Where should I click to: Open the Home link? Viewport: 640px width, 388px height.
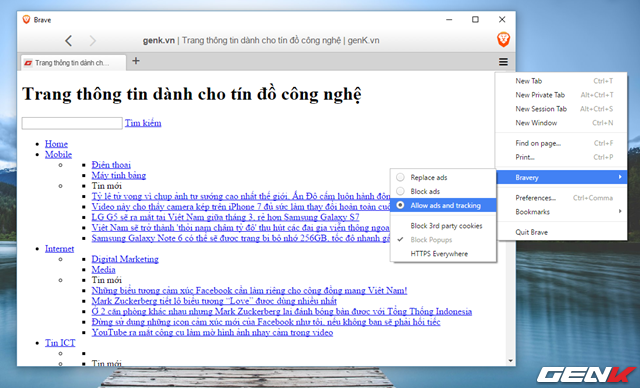click(56, 144)
